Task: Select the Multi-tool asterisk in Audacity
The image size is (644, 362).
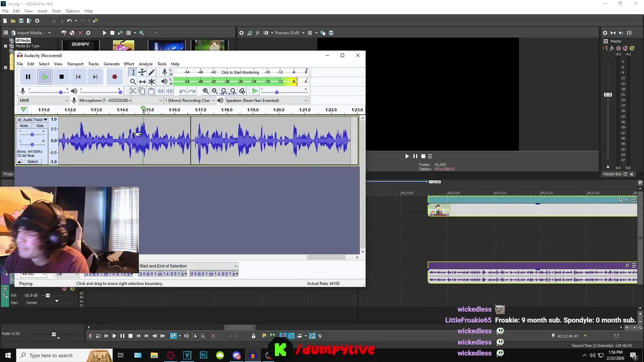Action: tap(151, 81)
